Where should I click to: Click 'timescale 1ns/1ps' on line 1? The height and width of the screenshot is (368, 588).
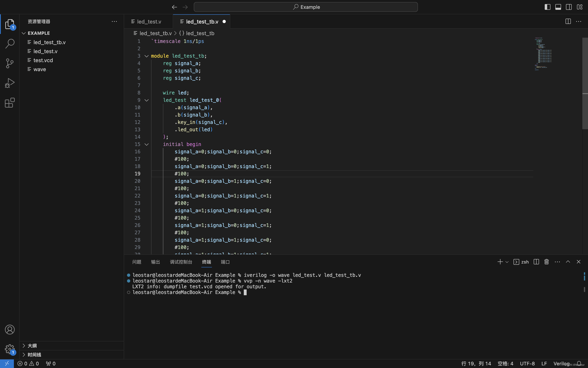[x=178, y=41]
